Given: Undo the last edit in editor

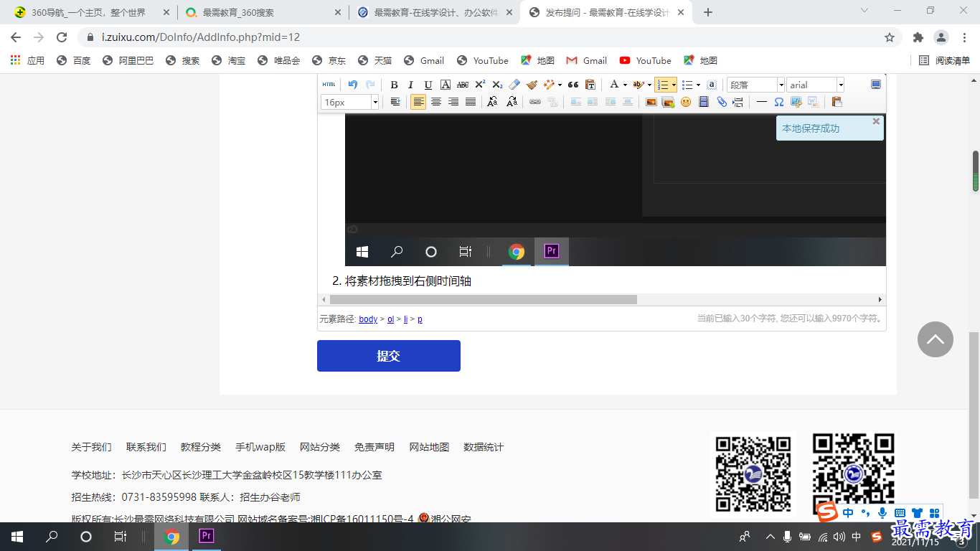Looking at the screenshot, I should coord(352,85).
